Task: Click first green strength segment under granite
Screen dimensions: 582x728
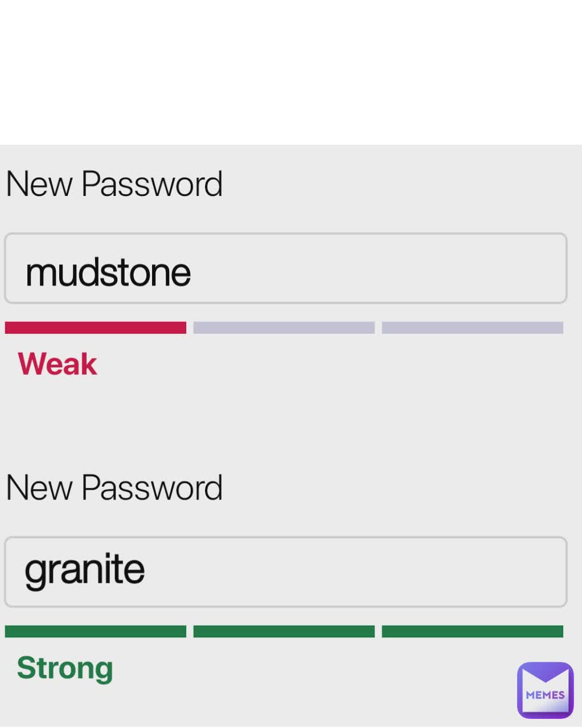Action: tap(96, 631)
